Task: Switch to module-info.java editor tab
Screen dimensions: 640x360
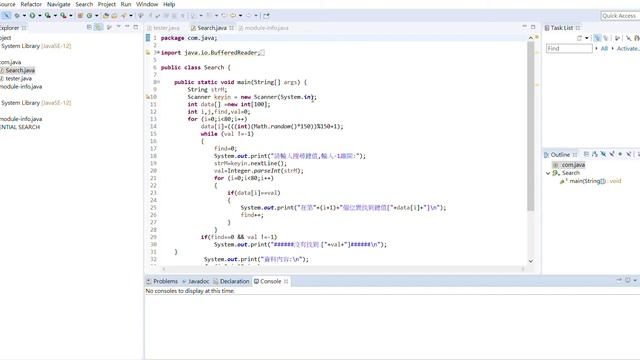Action: click(x=264, y=28)
